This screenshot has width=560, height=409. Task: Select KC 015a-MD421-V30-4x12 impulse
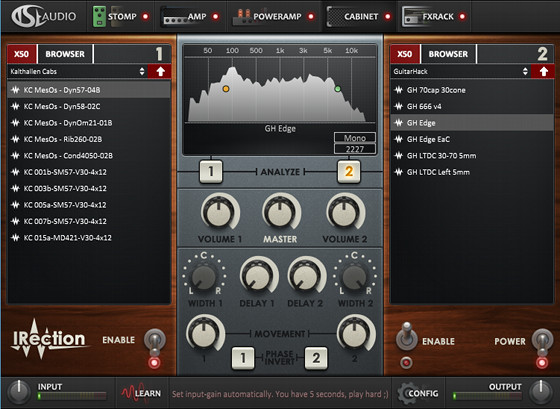pos(89,238)
